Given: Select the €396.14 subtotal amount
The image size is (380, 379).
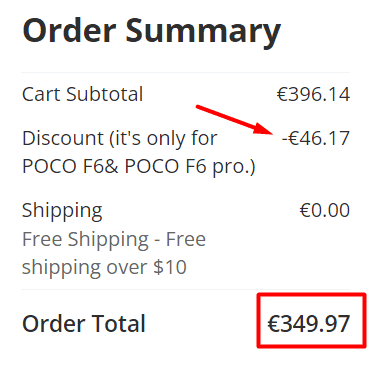Looking at the screenshot, I should (313, 94).
